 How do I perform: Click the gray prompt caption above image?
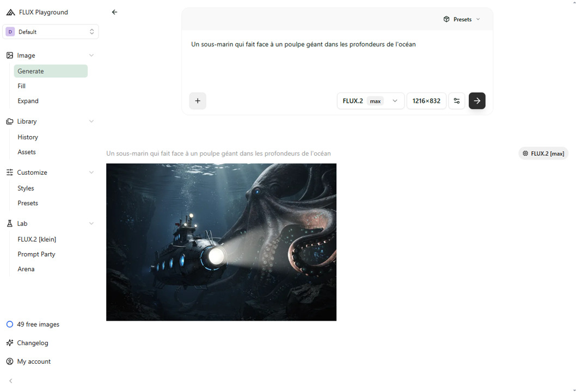point(218,153)
